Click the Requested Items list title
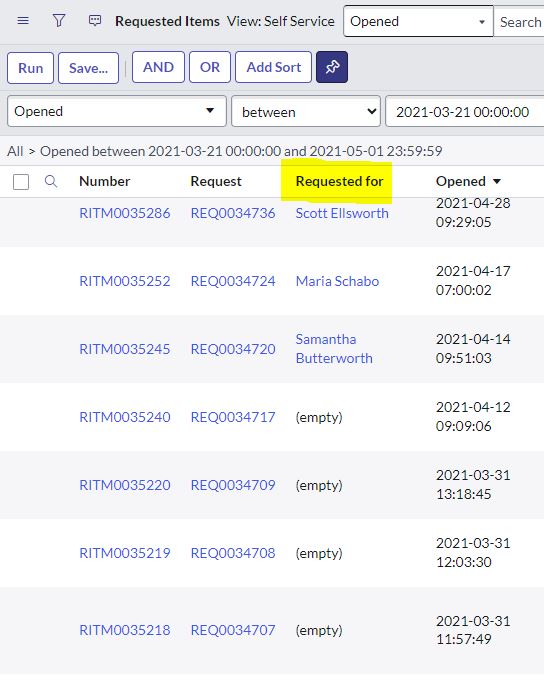 167,21
